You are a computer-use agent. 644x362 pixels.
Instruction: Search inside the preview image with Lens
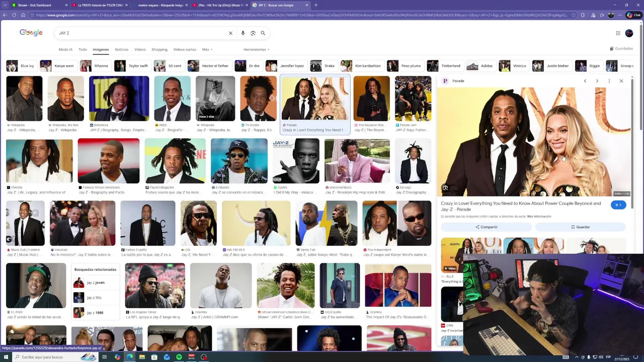pyautogui.click(x=446, y=188)
